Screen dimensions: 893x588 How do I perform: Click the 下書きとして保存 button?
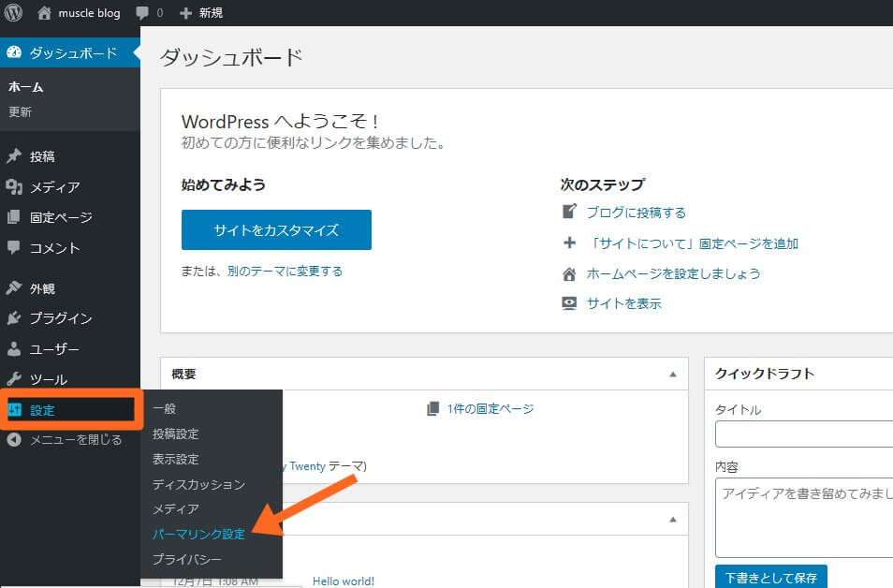(x=771, y=577)
